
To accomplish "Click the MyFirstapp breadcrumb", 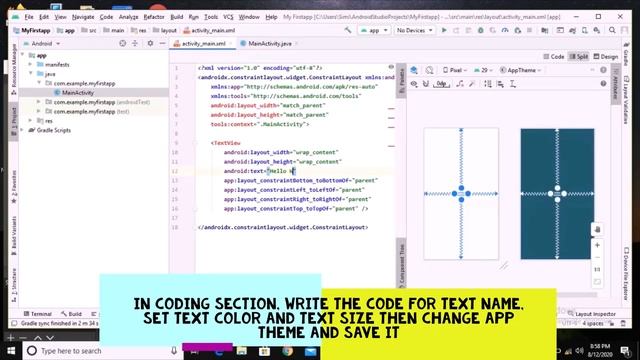I will (x=31, y=30).
